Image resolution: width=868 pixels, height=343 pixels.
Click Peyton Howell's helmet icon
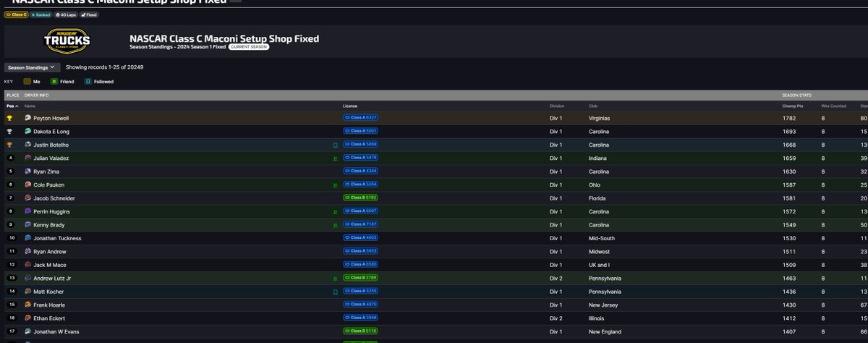(x=27, y=118)
